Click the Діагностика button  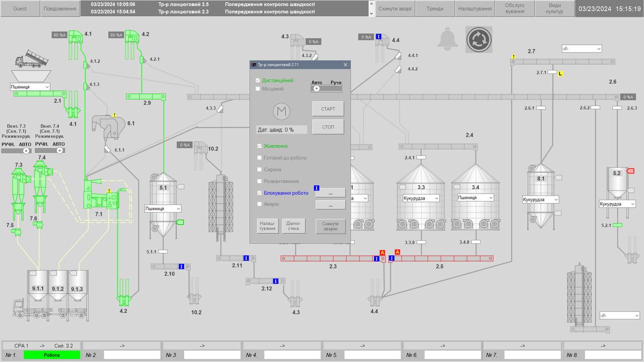click(x=293, y=226)
